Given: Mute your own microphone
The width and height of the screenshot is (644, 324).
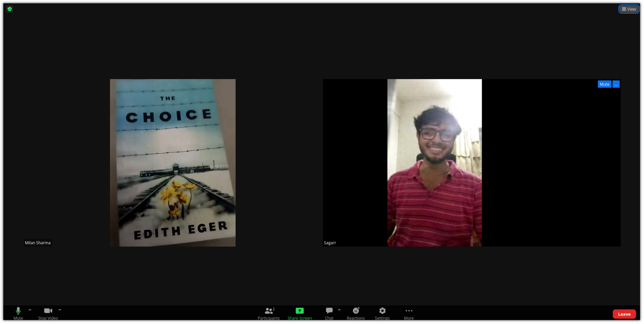Looking at the screenshot, I should click(x=18, y=313).
